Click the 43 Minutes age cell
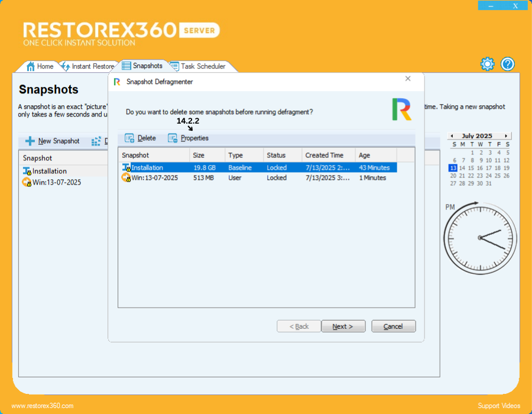This screenshot has width=532, height=414. pyautogui.click(x=374, y=167)
